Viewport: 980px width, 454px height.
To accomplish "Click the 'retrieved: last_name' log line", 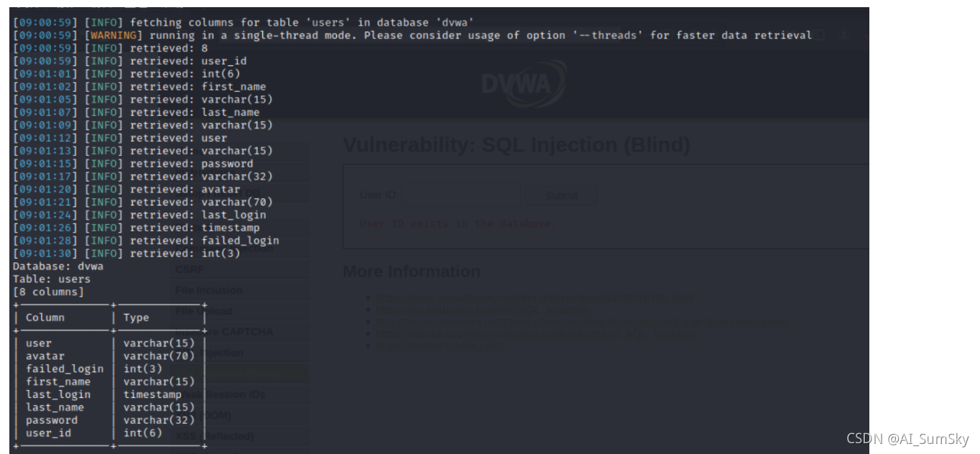I will 137,113.
